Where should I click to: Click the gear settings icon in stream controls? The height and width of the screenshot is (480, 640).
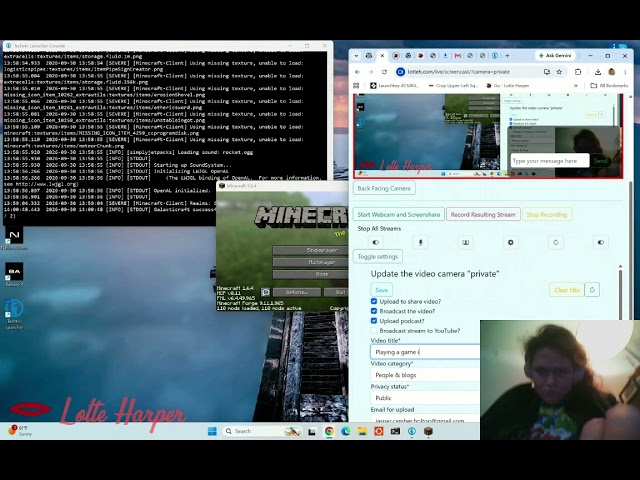coord(510,242)
